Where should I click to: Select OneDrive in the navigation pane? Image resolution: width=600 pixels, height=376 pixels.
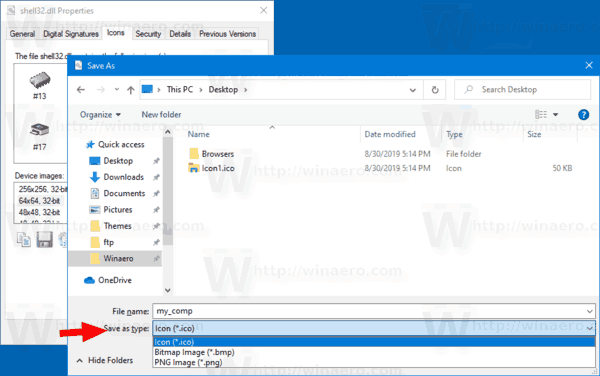[x=114, y=280]
